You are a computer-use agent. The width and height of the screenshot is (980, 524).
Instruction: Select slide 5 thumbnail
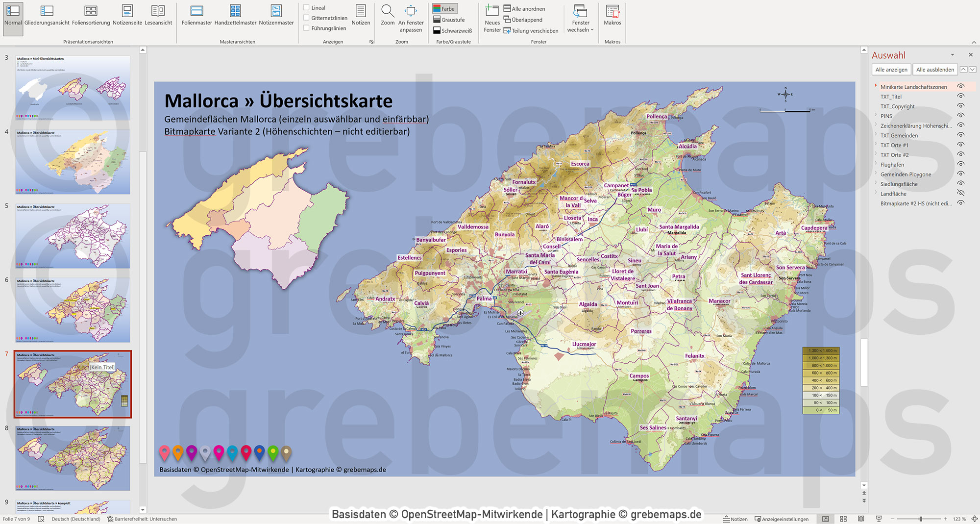[x=73, y=236]
